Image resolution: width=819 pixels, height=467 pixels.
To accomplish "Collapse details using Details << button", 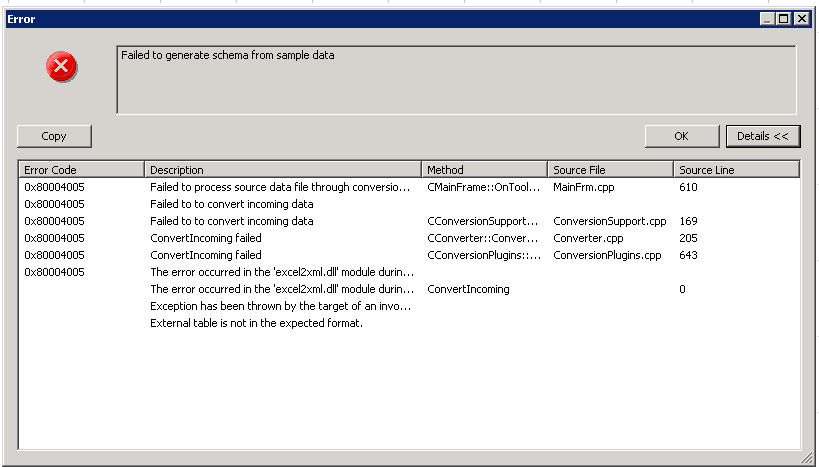I will click(x=763, y=136).
